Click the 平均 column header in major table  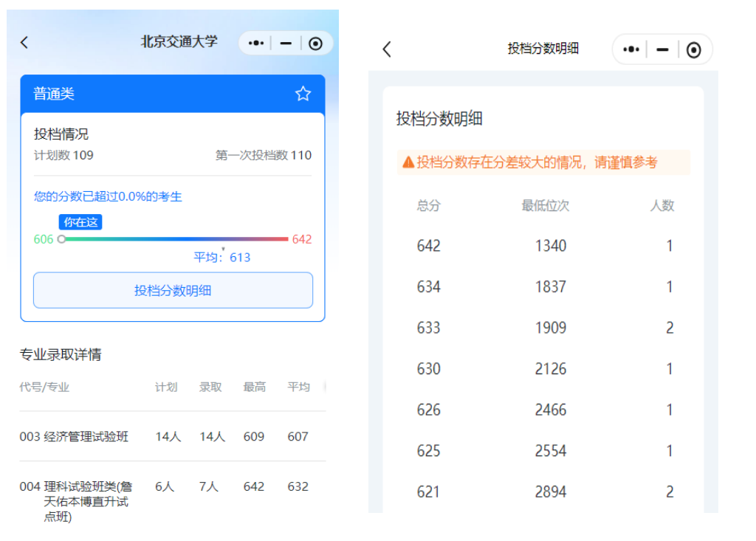click(x=298, y=387)
